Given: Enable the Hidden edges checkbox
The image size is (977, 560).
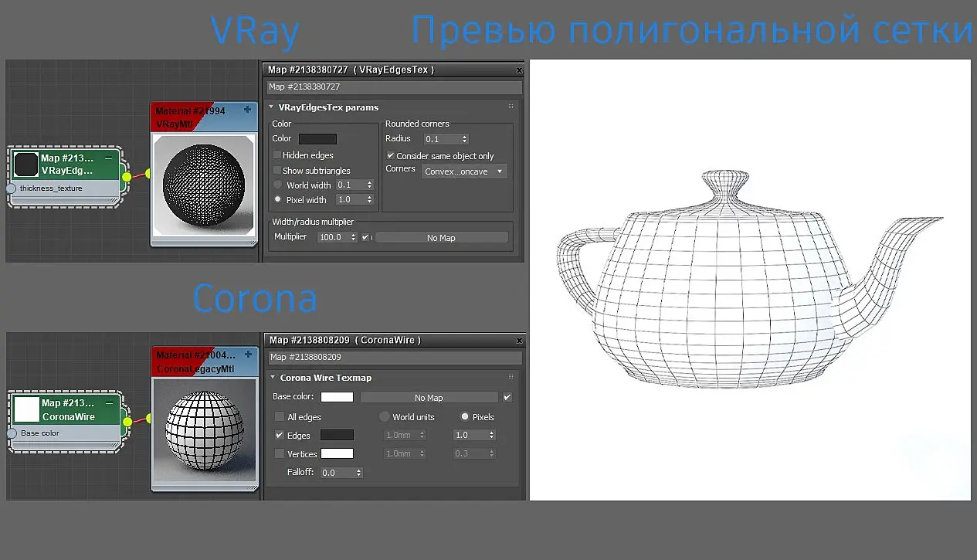Looking at the screenshot, I should 277,155.
